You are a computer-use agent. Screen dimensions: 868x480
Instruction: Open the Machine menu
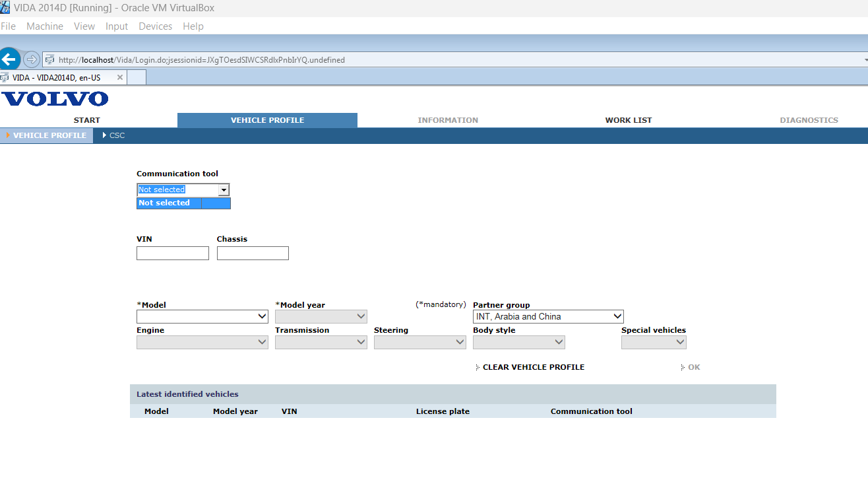tap(45, 26)
